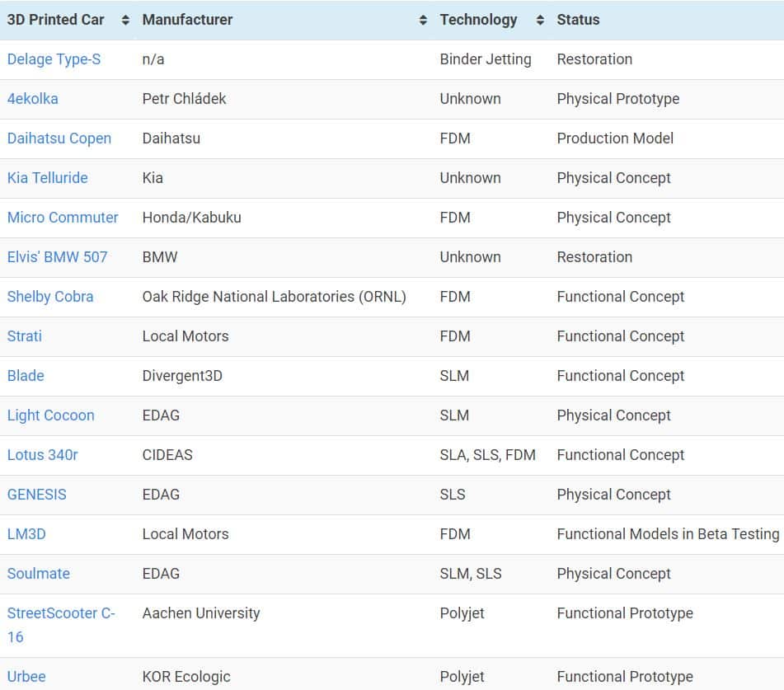Open the Strati car page
The width and height of the screenshot is (784, 690).
(25, 336)
